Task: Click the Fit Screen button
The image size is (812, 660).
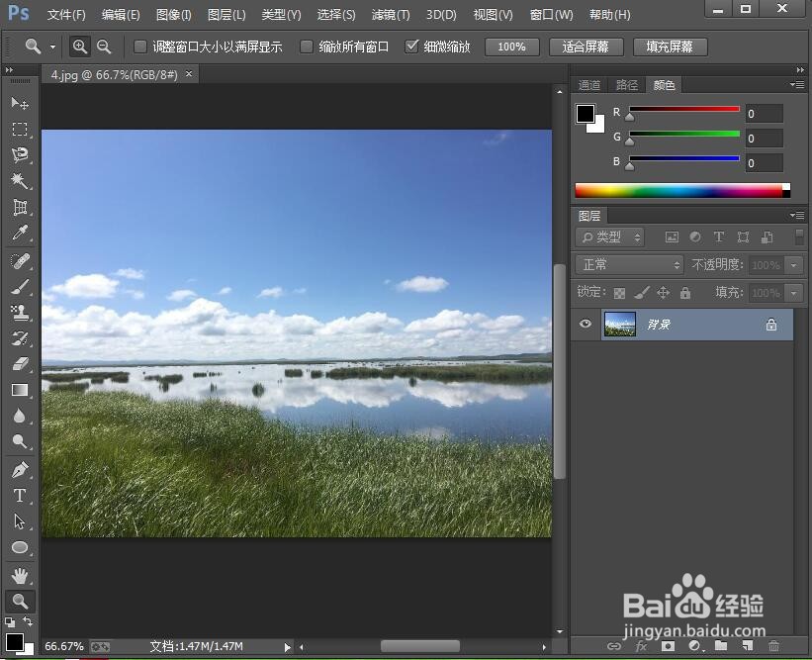Action: 586,47
